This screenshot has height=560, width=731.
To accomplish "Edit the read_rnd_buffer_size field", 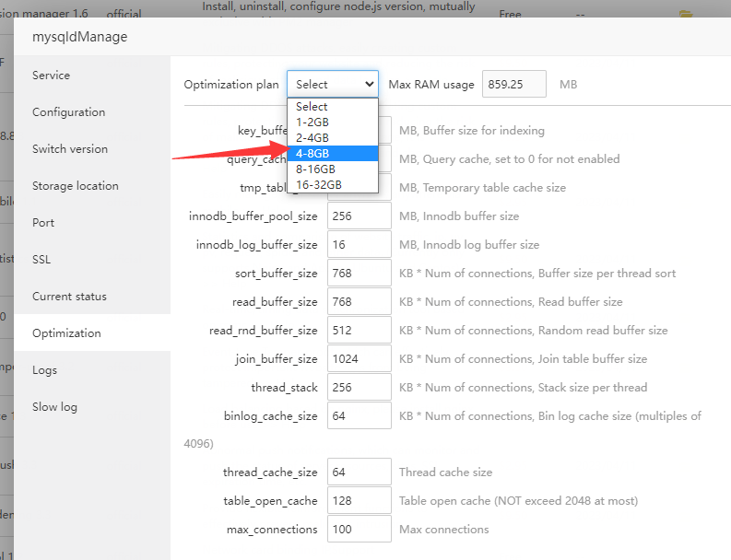I will tap(359, 330).
